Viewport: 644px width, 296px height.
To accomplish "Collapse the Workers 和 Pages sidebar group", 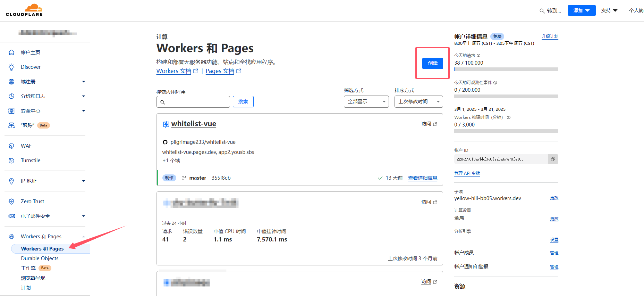I will pyautogui.click(x=84, y=237).
